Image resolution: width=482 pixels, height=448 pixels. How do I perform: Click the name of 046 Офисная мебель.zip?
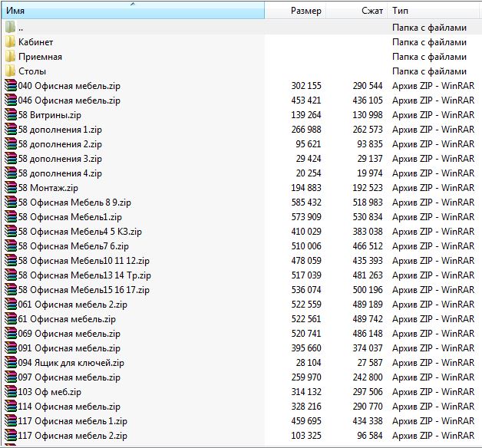click(x=69, y=100)
